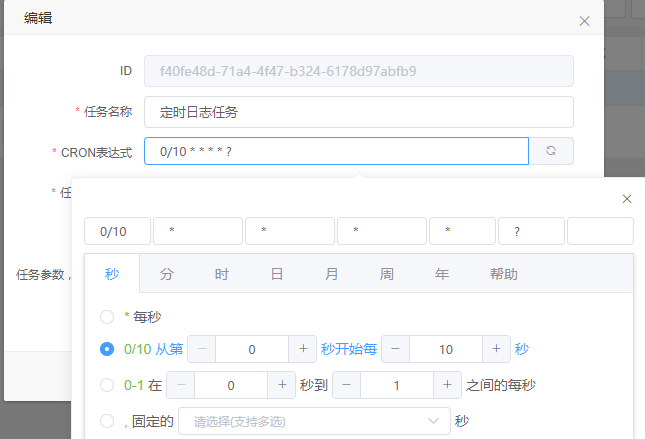
Task: Close the cron popover with X icon
Action: 627,199
